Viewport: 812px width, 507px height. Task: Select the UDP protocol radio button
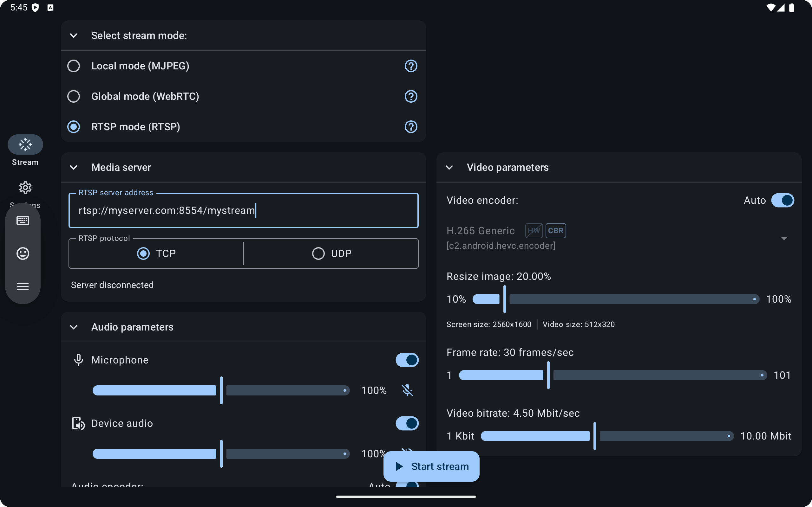point(318,253)
